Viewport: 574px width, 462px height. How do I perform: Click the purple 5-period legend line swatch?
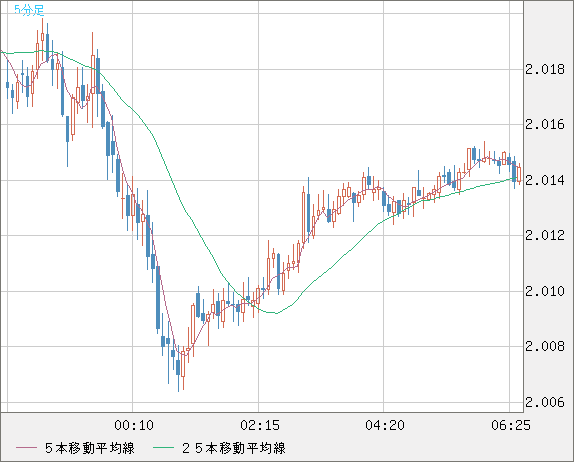coord(26,448)
